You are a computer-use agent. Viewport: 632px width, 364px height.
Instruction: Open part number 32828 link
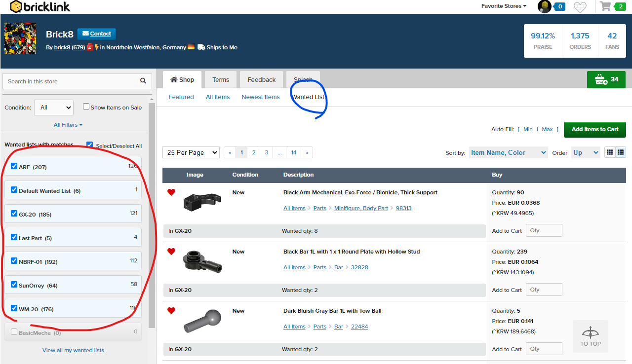pos(359,267)
